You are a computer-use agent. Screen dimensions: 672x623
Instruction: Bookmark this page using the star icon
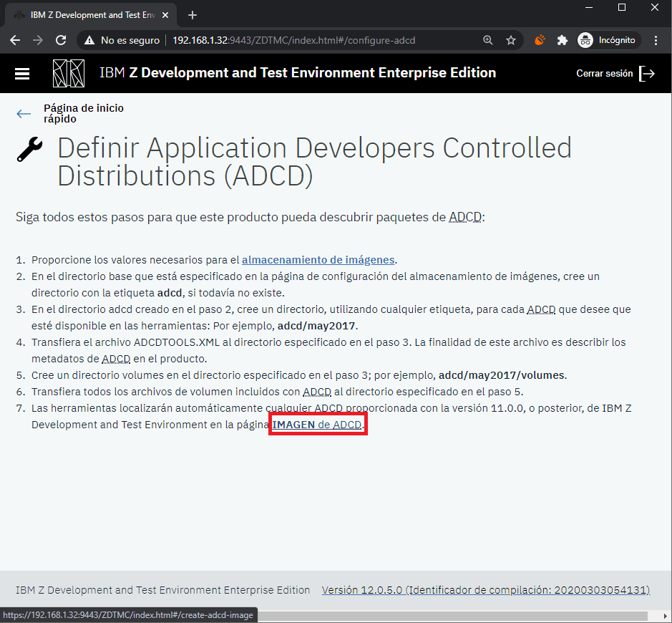pos(511,41)
